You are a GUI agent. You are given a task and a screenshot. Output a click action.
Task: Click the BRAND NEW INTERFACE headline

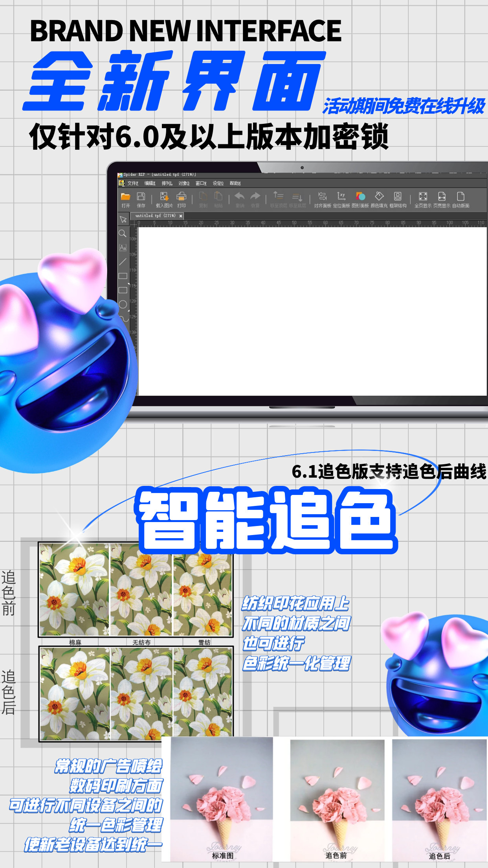coord(185,31)
